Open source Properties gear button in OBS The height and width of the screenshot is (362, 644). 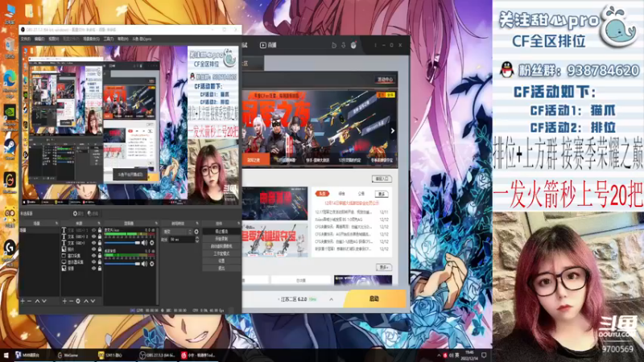click(x=77, y=213)
